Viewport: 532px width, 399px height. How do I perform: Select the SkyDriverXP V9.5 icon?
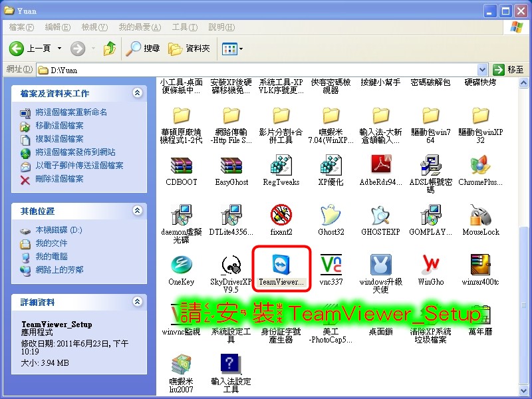pos(231,265)
